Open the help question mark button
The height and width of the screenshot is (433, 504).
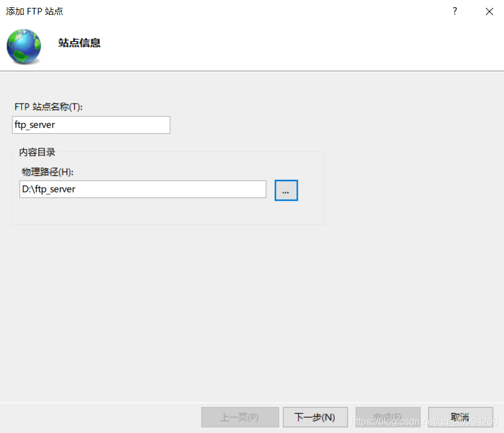coord(454,12)
